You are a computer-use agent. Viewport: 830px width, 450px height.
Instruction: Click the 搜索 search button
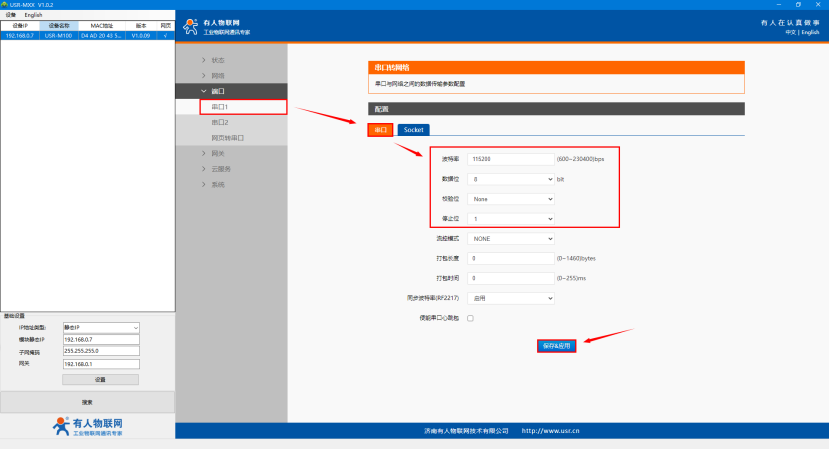[87, 402]
